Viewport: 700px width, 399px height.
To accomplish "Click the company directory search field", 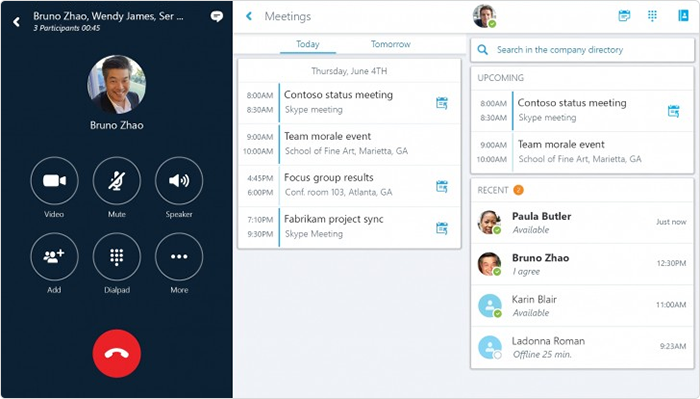I will point(582,50).
